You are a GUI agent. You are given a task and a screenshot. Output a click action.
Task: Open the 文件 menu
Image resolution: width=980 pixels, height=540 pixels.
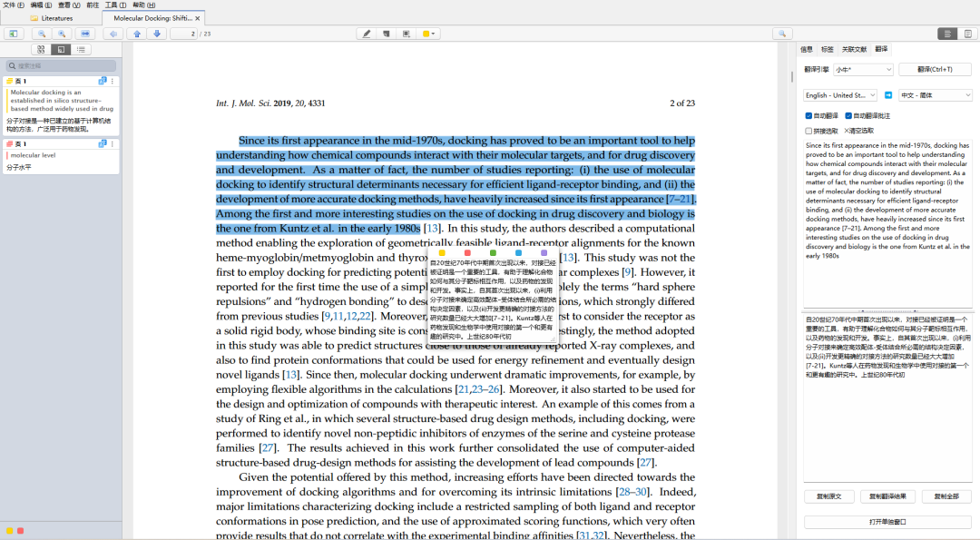pos(14,5)
